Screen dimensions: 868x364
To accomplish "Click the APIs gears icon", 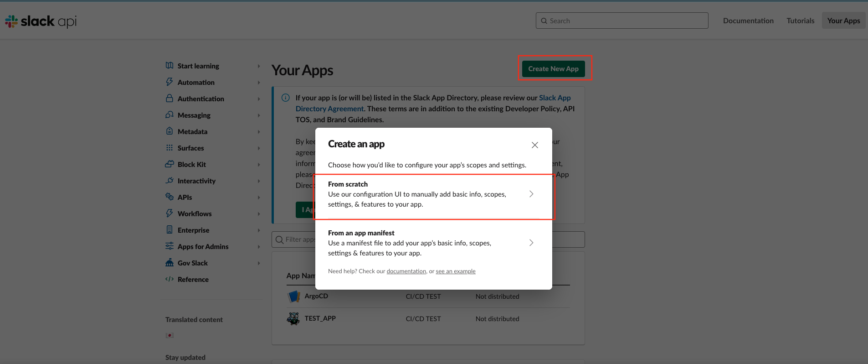I will click(x=169, y=197).
